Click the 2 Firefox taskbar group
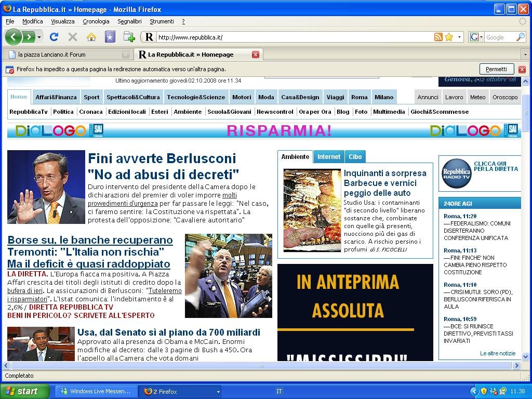Viewport: 532px width, 399px height. 180,391
